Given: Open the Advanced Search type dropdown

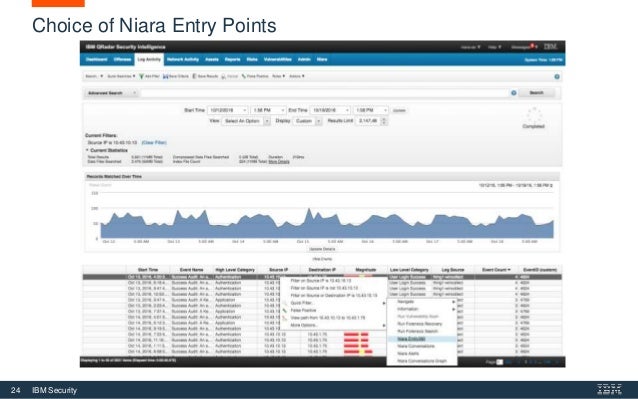Looking at the screenshot, I should [111, 93].
